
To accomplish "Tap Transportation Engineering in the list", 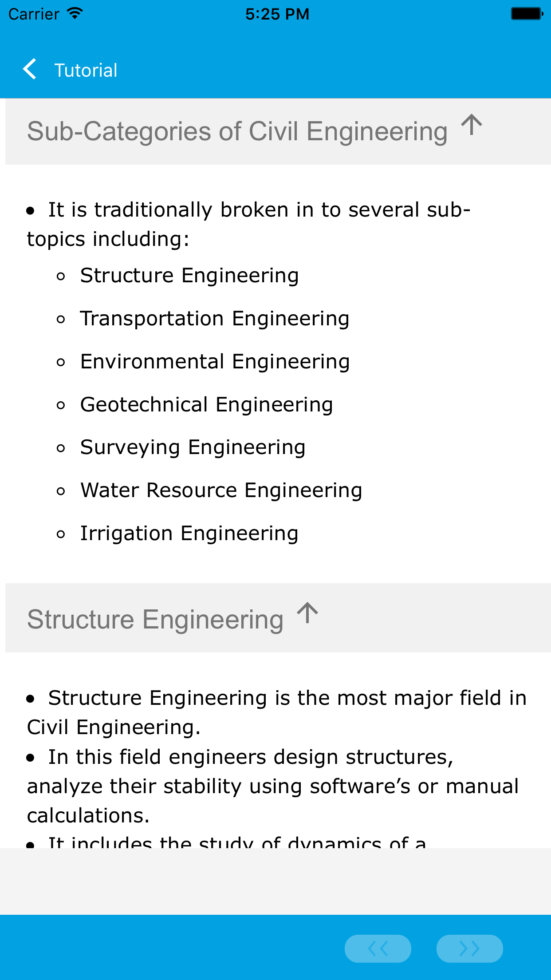I will 215,319.
